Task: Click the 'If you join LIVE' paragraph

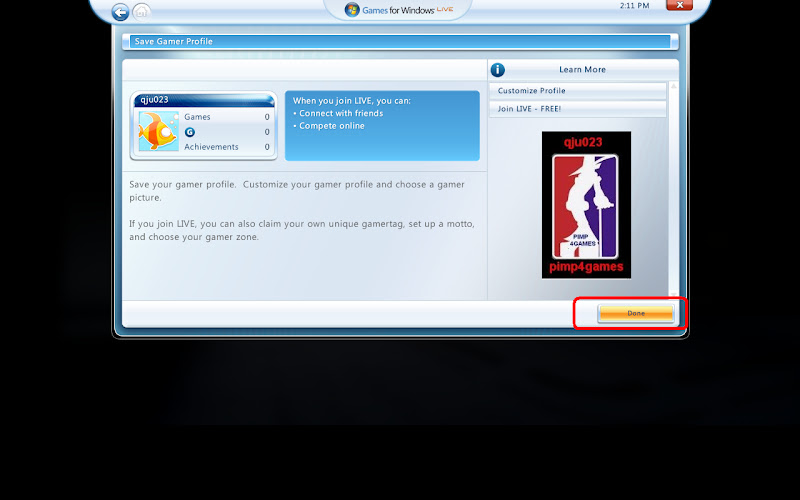Action: pos(302,230)
